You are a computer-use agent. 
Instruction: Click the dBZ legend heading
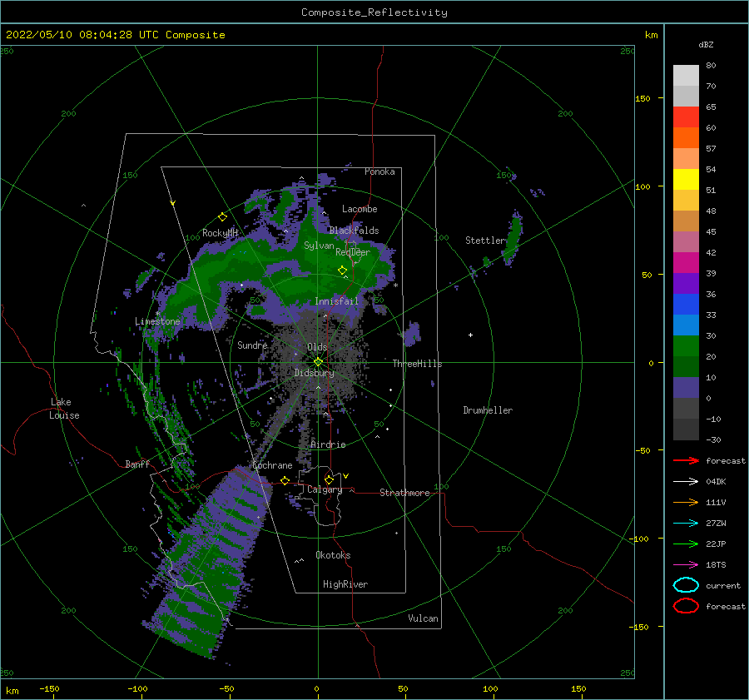click(x=706, y=44)
